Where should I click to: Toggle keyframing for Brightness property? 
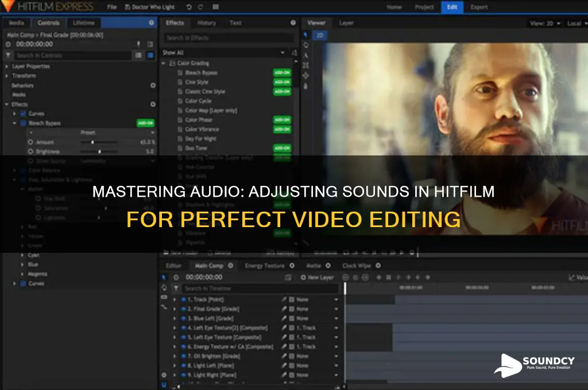tap(30, 151)
